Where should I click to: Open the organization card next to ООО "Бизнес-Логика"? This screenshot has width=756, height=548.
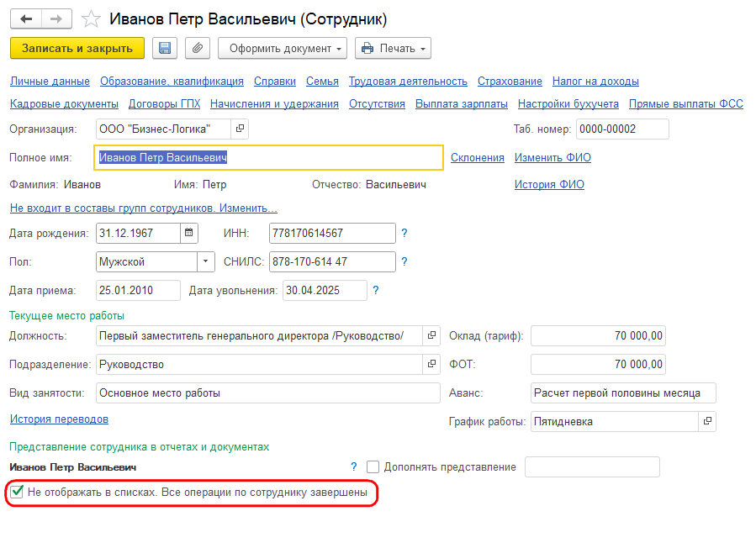[x=240, y=129]
